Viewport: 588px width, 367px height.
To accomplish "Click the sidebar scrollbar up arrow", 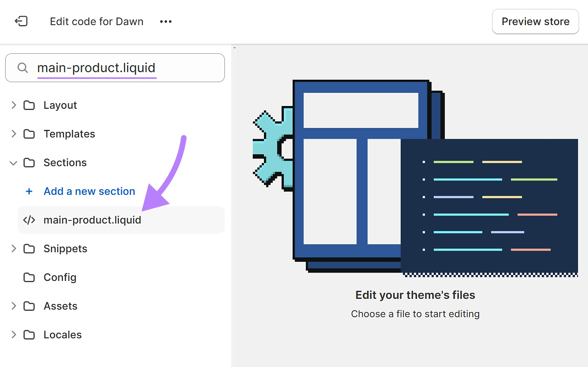I will [x=234, y=48].
